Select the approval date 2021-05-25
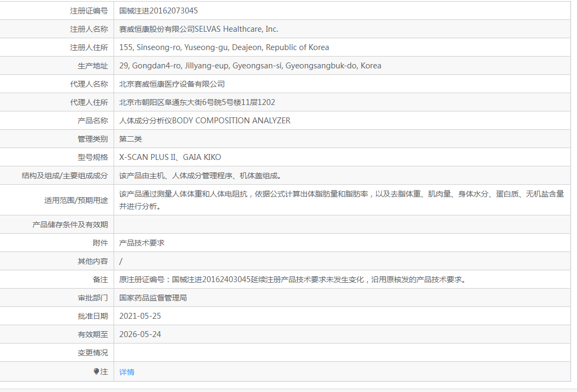Screen dimensions: 577x392 click(x=140, y=316)
